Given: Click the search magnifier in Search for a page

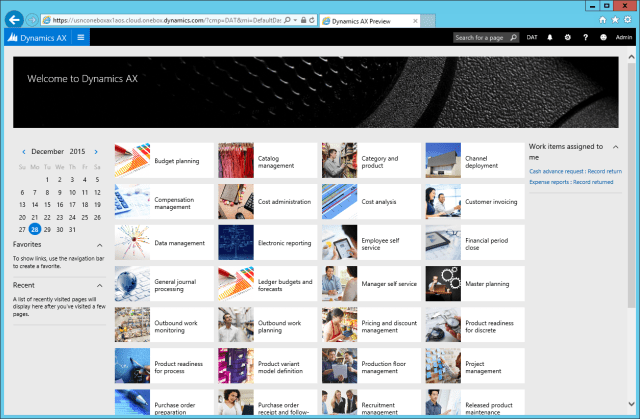Looking at the screenshot, I should (513, 38).
